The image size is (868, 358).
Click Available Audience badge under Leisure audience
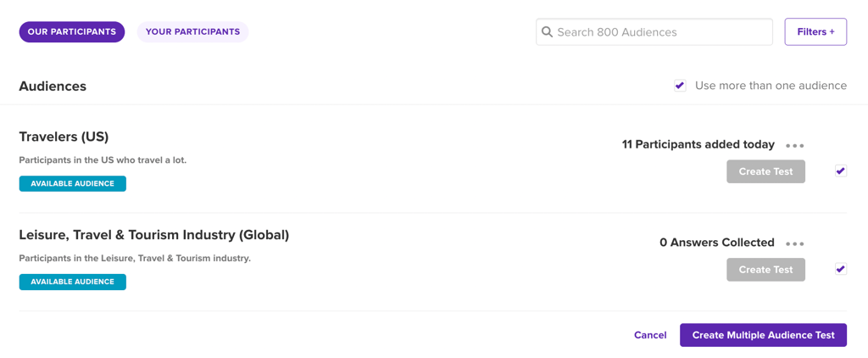(73, 282)
